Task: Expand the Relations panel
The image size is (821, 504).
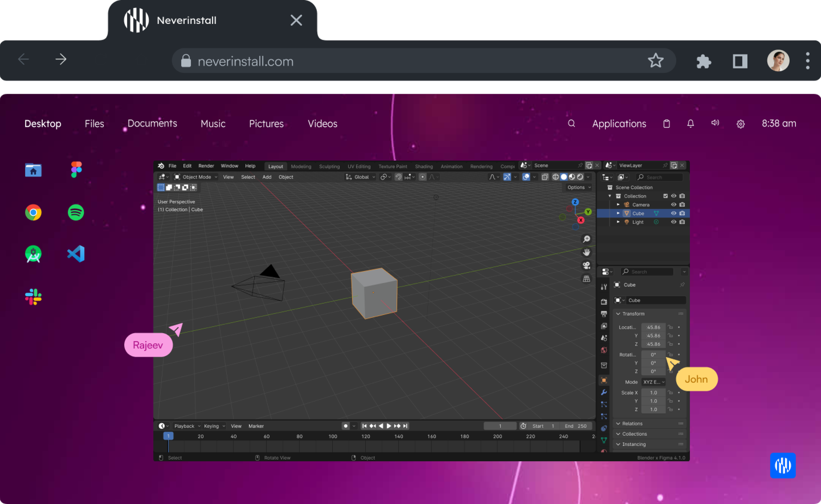Action: (632, 424)
